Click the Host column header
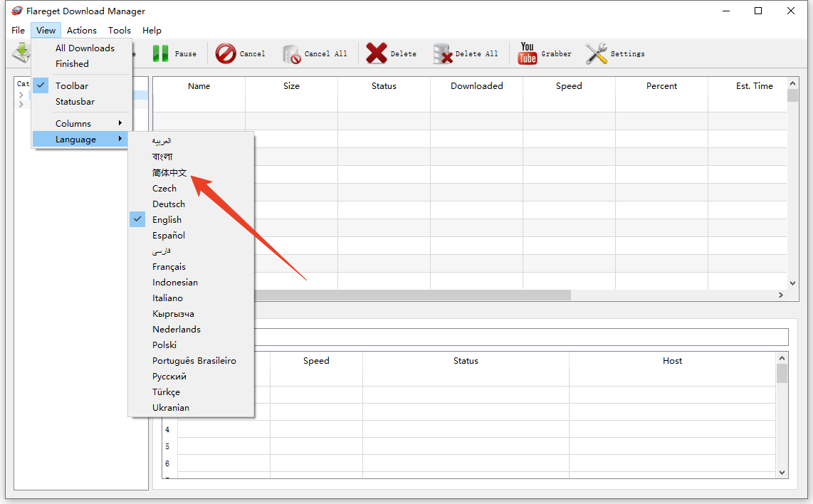813x504 pixels. (673, 361)
